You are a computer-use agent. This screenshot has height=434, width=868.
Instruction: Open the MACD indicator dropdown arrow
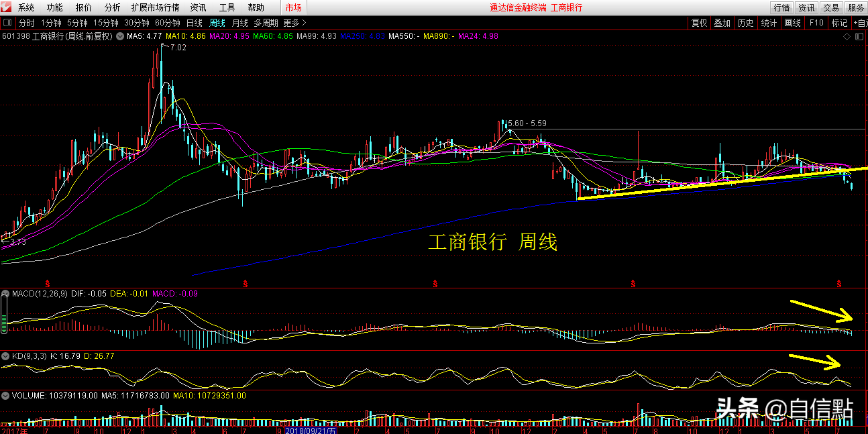point(7,294)
